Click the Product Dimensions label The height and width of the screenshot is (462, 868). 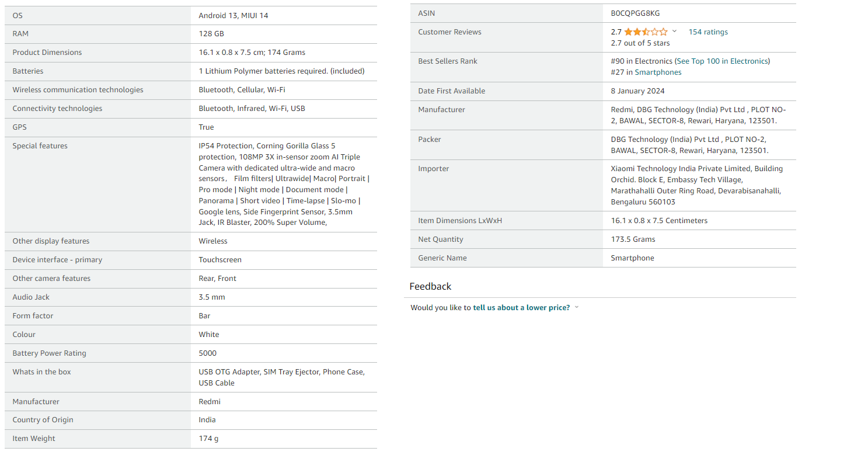pyautogui.click(x=47, y=53)
